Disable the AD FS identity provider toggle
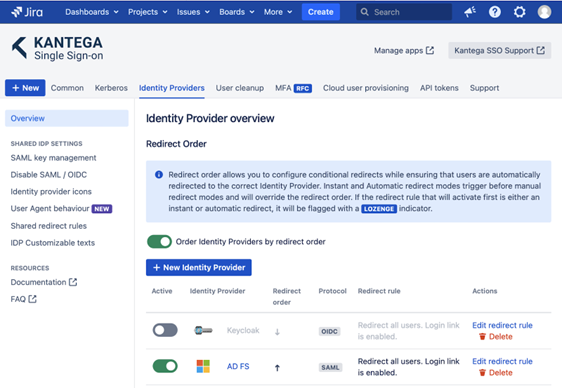This screenshot has width=562, height=388. [165, 366]
